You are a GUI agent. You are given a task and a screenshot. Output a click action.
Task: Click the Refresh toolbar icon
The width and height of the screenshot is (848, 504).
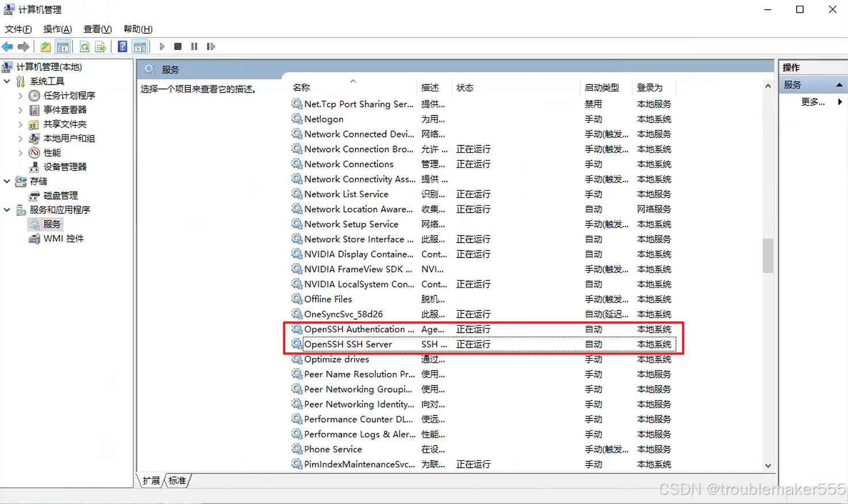(x=85, y=47)
